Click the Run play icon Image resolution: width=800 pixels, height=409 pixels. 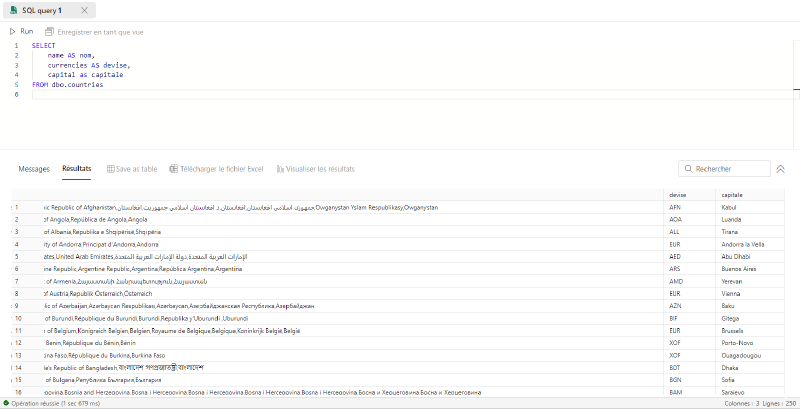13,32
